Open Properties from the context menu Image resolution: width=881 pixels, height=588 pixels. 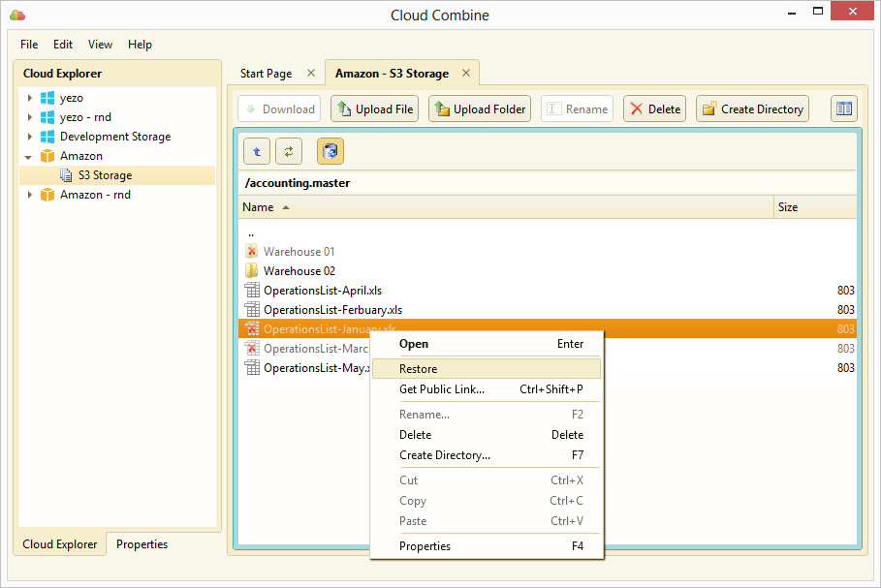pos(487,546)
